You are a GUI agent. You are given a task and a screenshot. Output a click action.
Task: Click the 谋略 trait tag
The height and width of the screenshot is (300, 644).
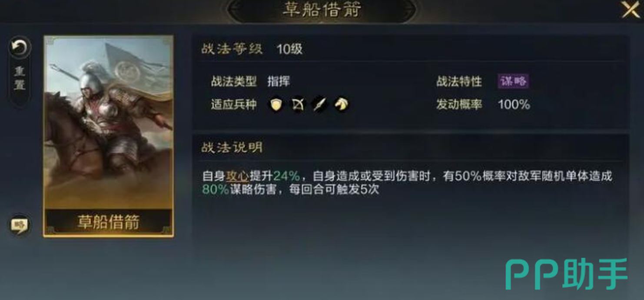click(513, 81)
